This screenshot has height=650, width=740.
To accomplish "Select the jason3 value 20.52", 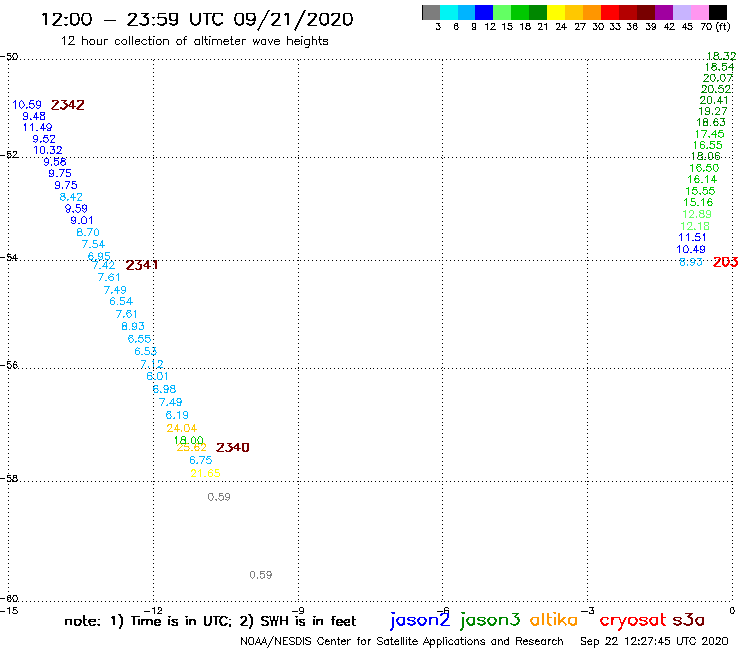I will point(716,89).
